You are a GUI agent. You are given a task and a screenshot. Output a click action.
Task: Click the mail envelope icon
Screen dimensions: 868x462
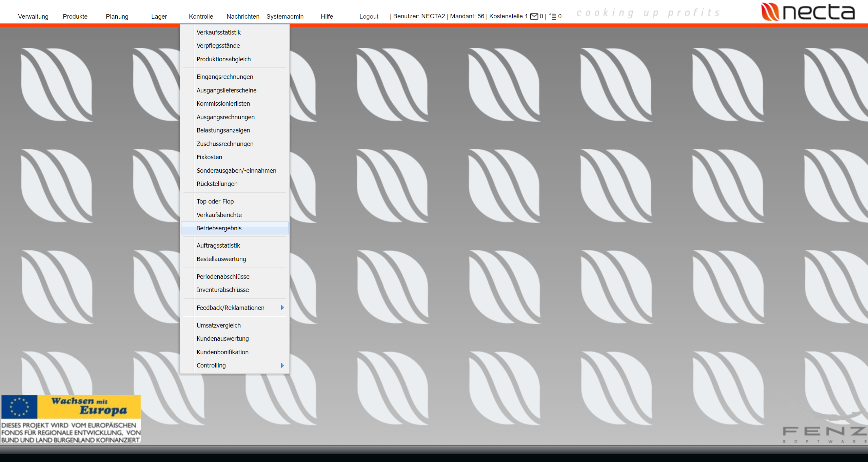tap(534, 16)
